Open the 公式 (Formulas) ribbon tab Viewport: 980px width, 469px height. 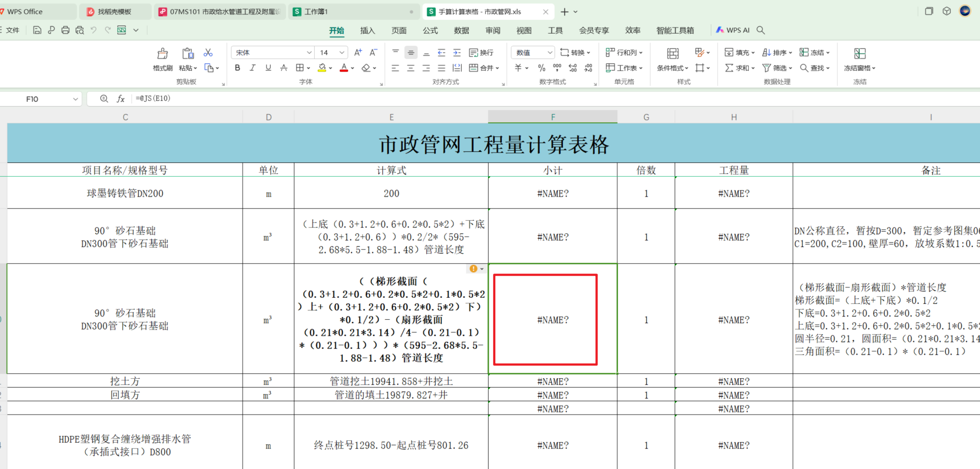click(x=430, y=30)
